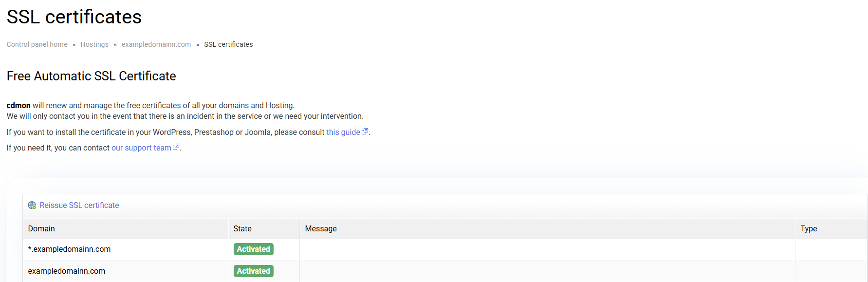Screen dimensions: 868x282
Task: Select the *.exampledomainn.com wildcard domain row
Action: tap(69, 249)
